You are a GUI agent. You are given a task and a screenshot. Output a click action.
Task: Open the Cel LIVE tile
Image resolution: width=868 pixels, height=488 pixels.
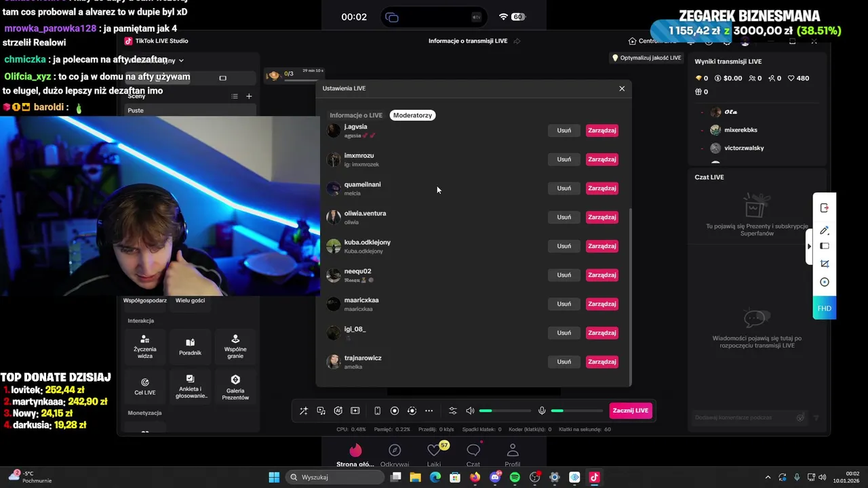[145, 387]
